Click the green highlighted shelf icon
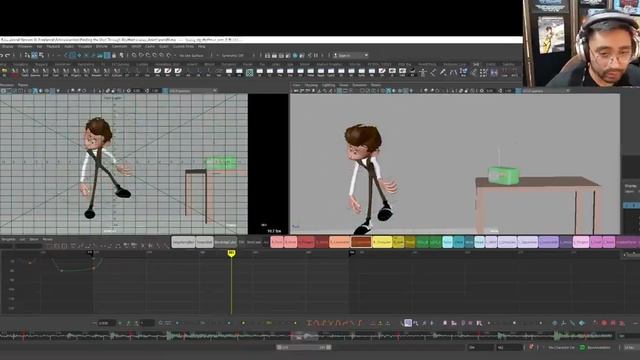This screenshot has height=360, width=640. coord(249,73)
